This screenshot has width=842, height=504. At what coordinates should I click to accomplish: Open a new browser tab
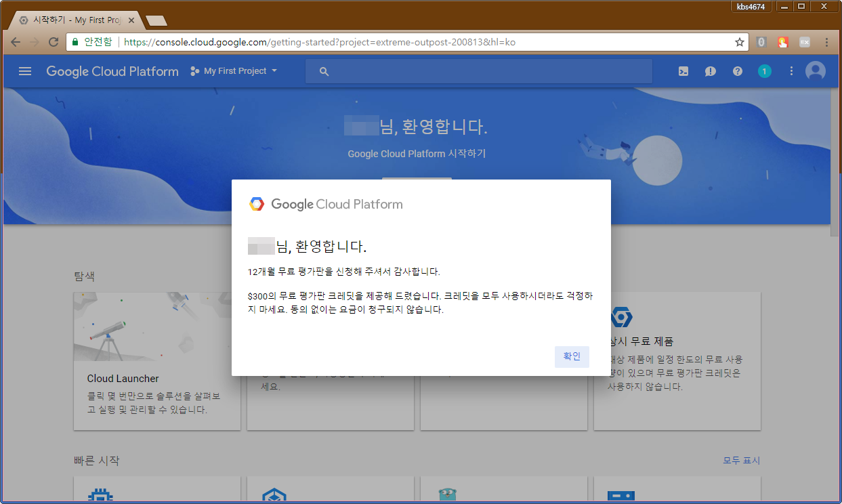point(156,21)
